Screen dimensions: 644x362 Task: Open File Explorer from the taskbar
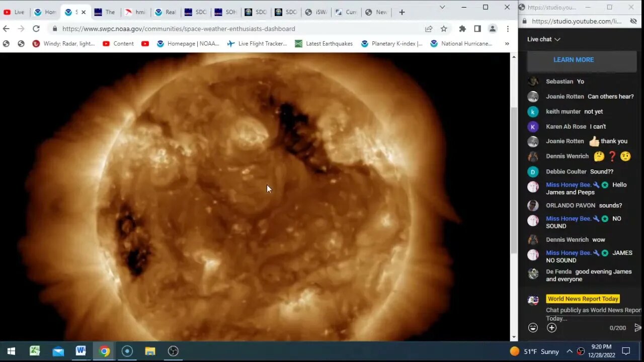tap(150, 351)
